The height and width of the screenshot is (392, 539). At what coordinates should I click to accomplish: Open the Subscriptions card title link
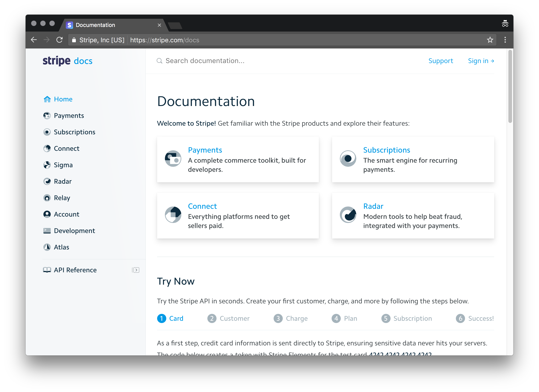pyautogui.click(x=387, y=150)
